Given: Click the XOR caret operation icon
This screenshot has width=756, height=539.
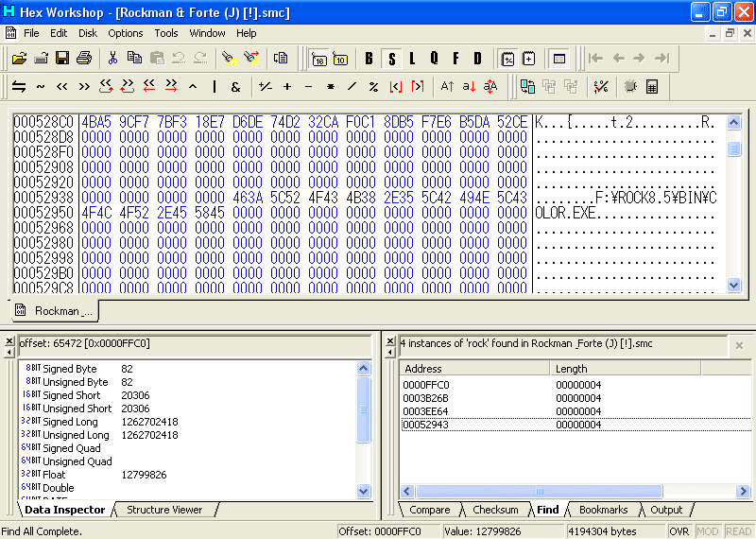Looking at the screenshot, I should click(x=193, y=87).
